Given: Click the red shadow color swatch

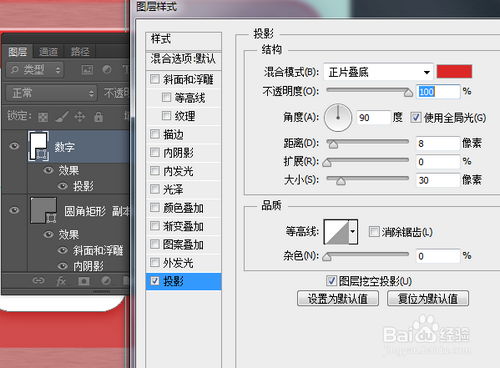Looking at the screenshot, I should point(454,71).
